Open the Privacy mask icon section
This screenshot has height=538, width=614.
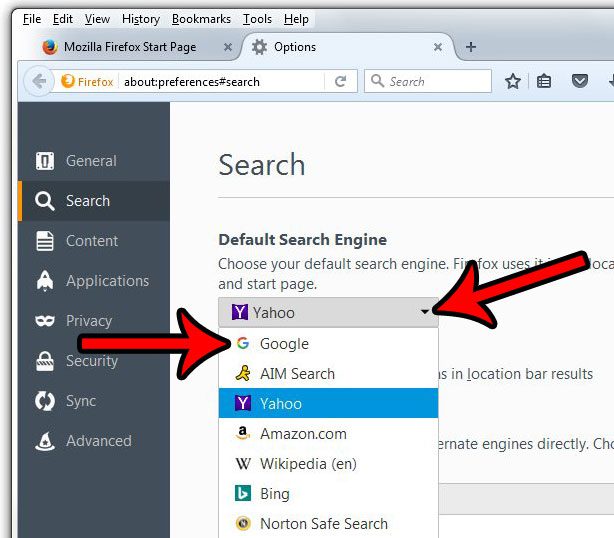(x=88, y=321)
